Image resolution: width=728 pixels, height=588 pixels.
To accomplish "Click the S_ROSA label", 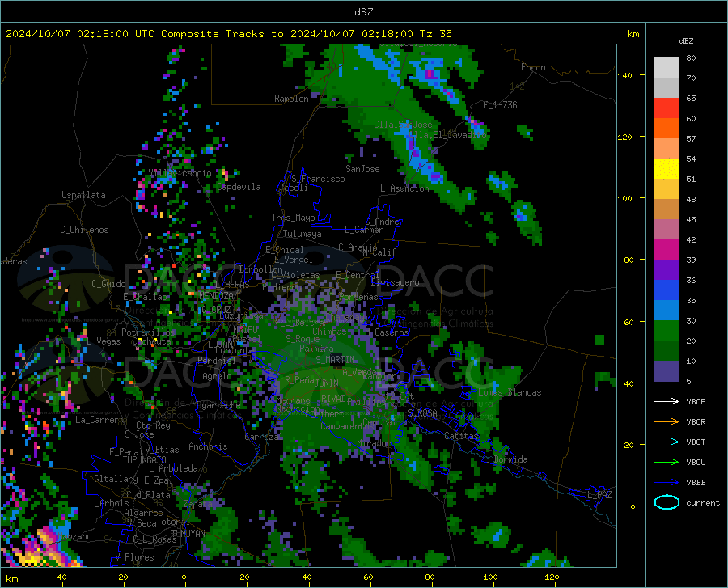I will [422, 412].
